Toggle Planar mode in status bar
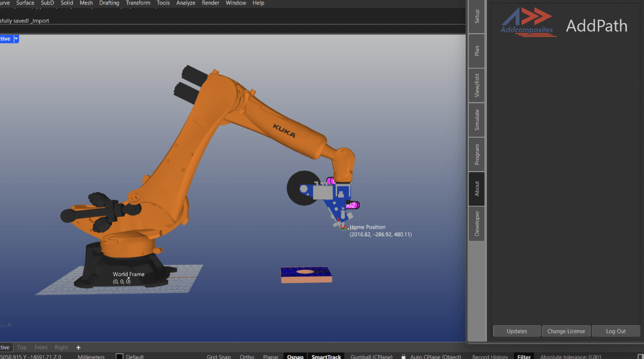 point(270,357)
